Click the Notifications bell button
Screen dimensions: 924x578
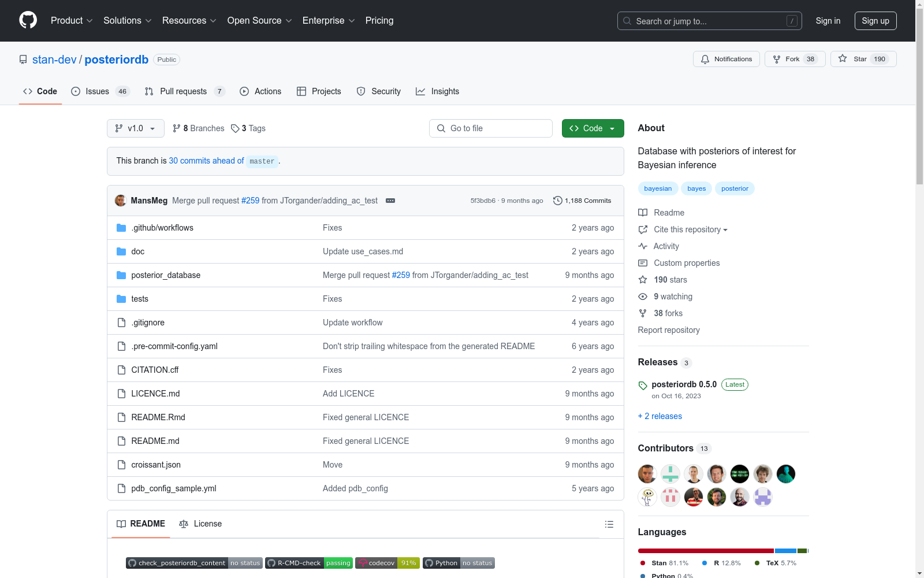[726, 59]
